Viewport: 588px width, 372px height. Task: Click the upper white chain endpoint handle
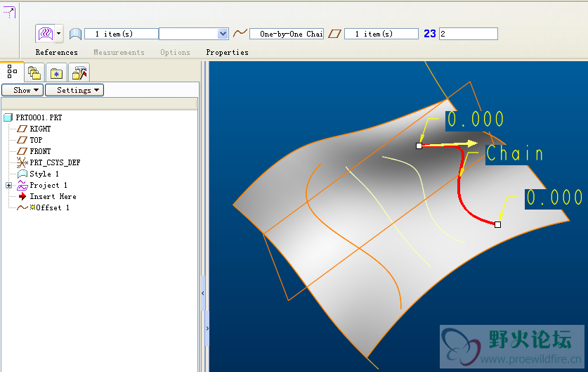(419, 146)
